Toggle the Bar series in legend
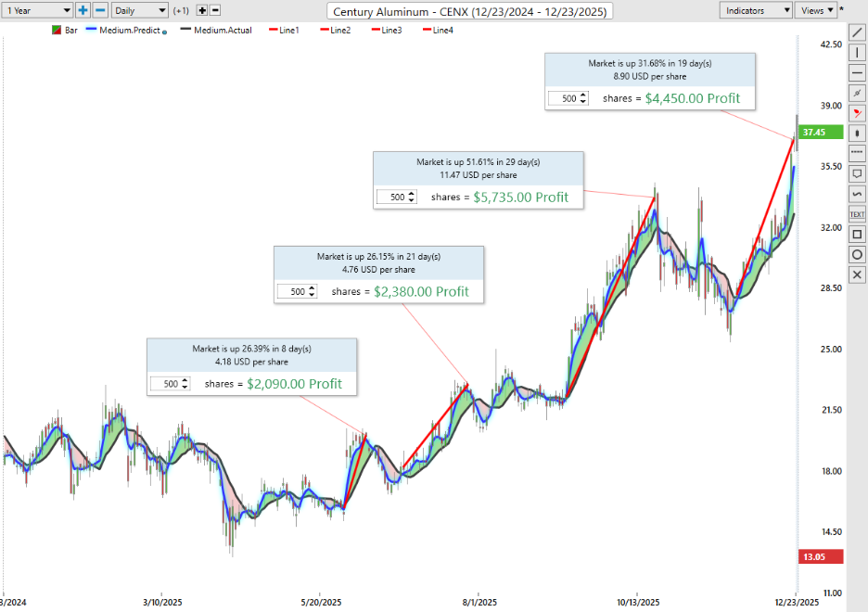 [65, 31]
